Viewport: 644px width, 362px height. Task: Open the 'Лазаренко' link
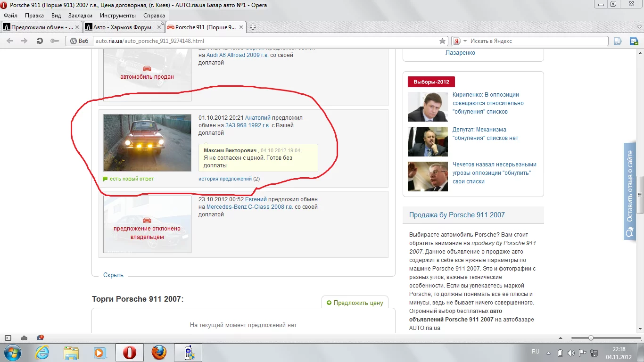point(460,53)
